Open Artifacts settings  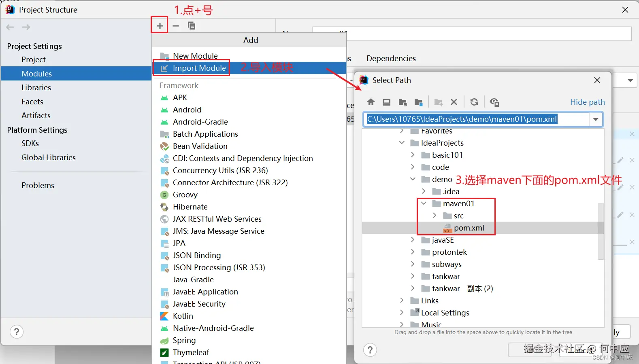(x=36, y=115)
